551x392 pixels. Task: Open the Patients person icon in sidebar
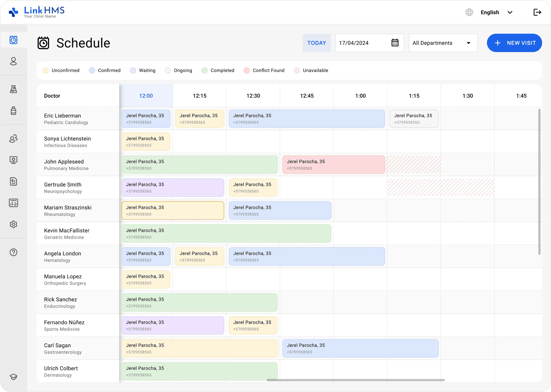(x=14, y=61)
